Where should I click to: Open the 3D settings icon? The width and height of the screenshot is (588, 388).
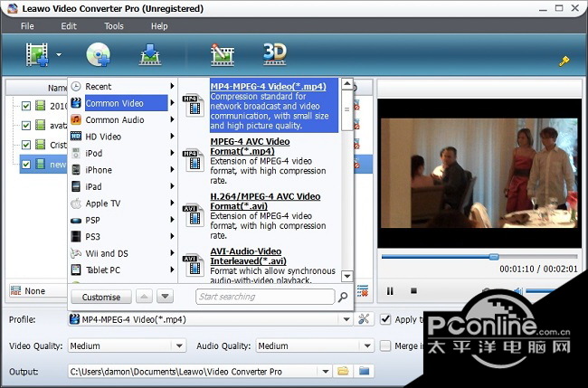pos(275,54)
